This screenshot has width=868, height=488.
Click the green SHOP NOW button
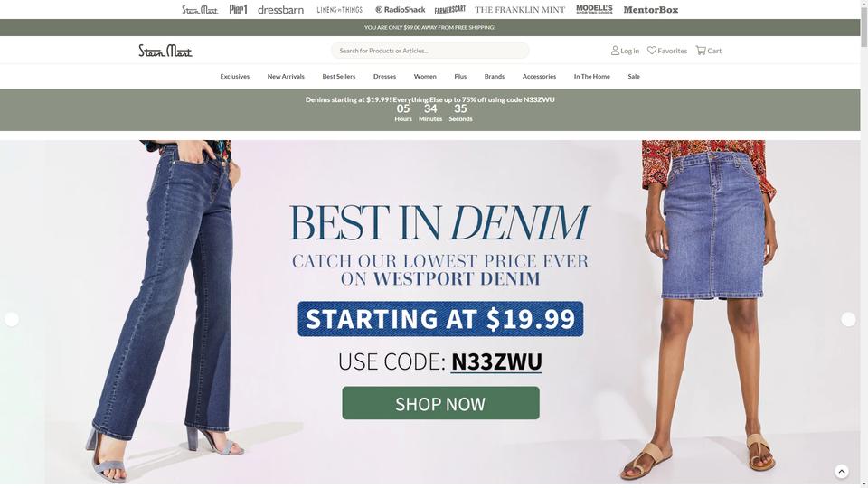click(x=440, y=403)
